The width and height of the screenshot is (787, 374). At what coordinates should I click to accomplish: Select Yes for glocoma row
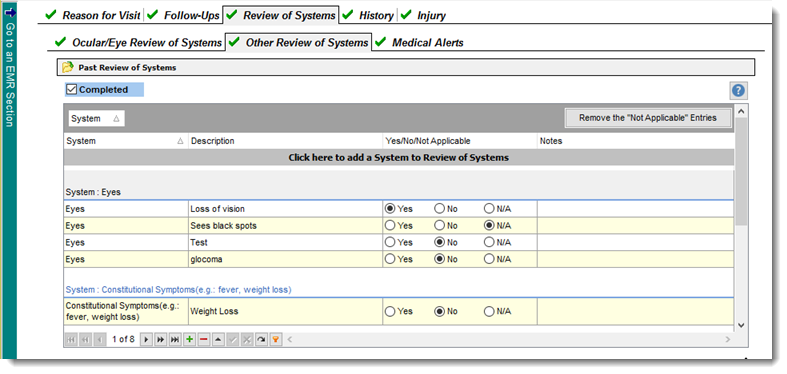click(x=389, y=260)
